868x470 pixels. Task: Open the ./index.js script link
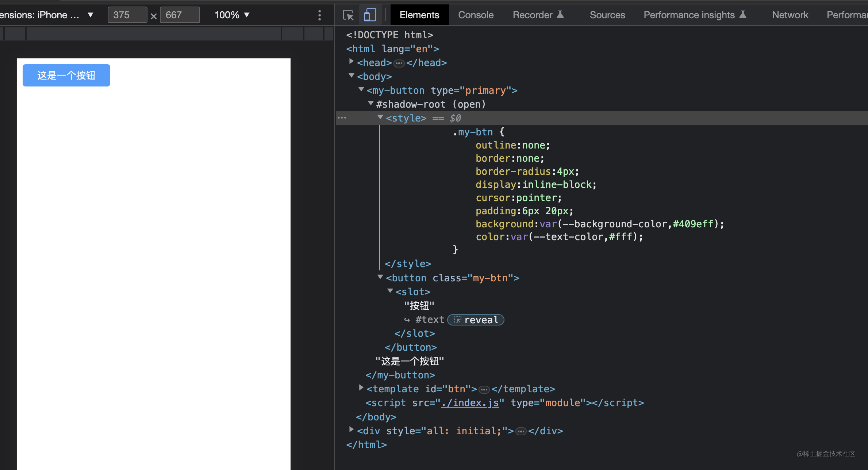point(470,403)
